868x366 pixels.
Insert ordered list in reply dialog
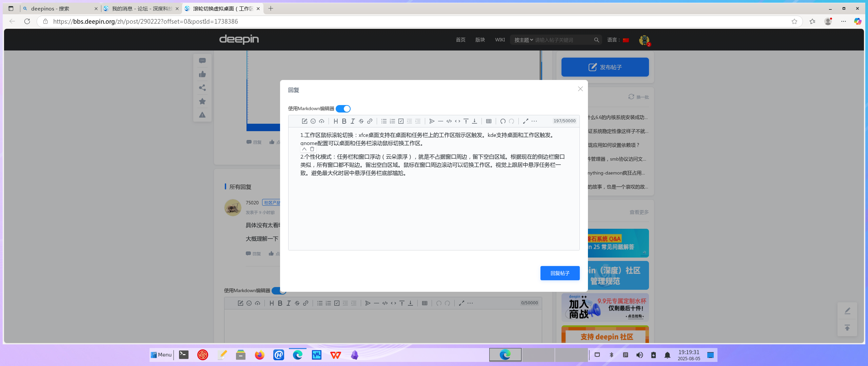(x=392, y=121)
